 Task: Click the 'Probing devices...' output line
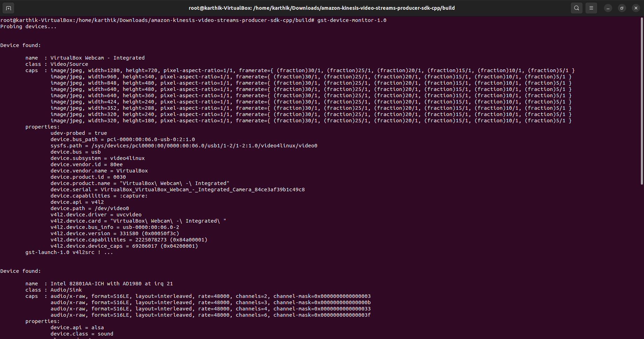[28, 26]
